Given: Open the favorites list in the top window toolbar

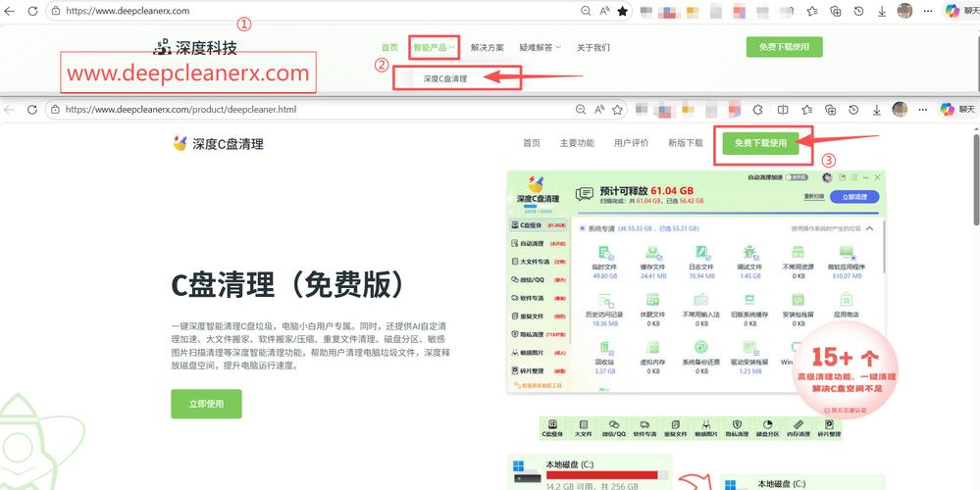Looking at the screenshot, I should point(812,11).
